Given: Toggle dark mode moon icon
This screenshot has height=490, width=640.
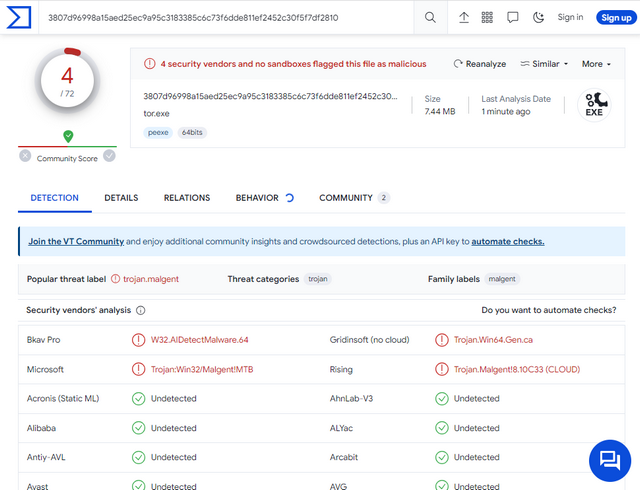Looking at the screenshot, I should [x=539, y=17].
